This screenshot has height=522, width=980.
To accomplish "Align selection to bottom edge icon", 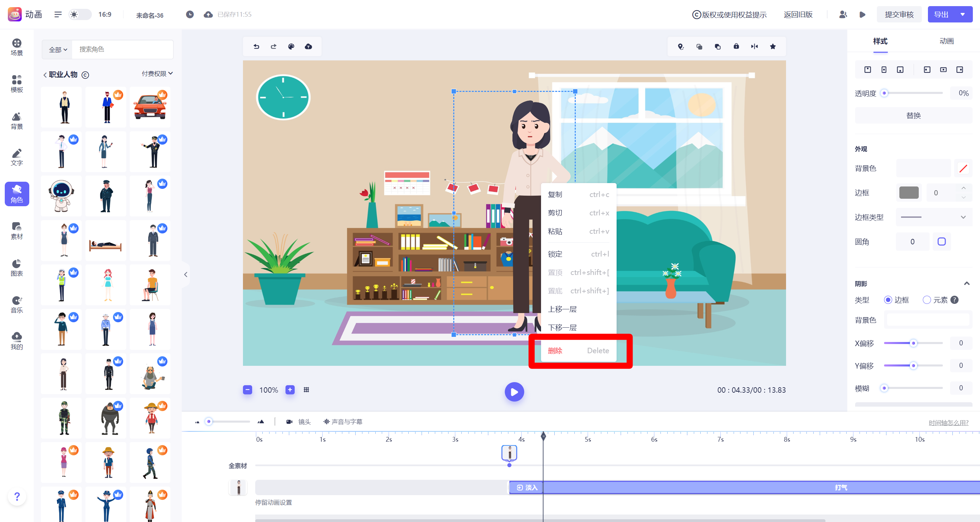I will [x=900, y=70].
